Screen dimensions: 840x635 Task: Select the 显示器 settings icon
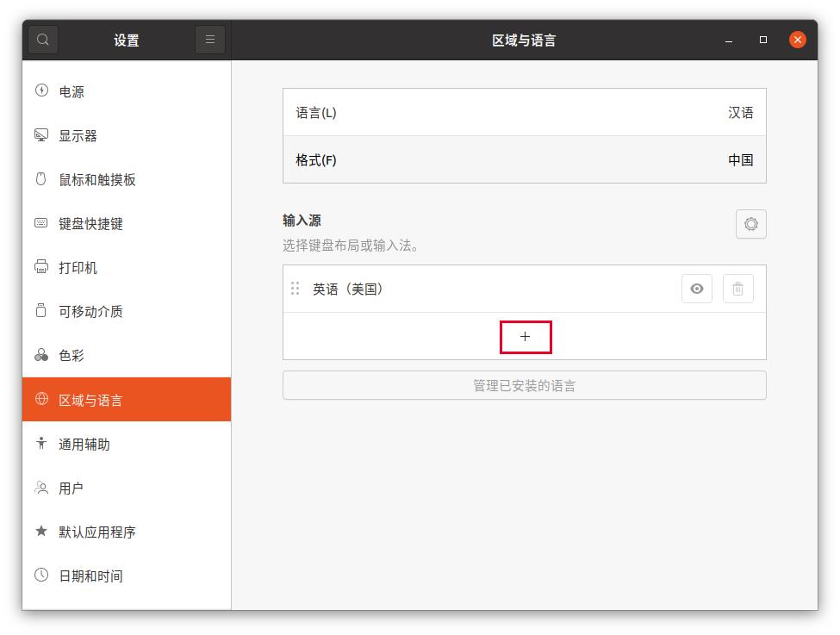tap(41, 135)
